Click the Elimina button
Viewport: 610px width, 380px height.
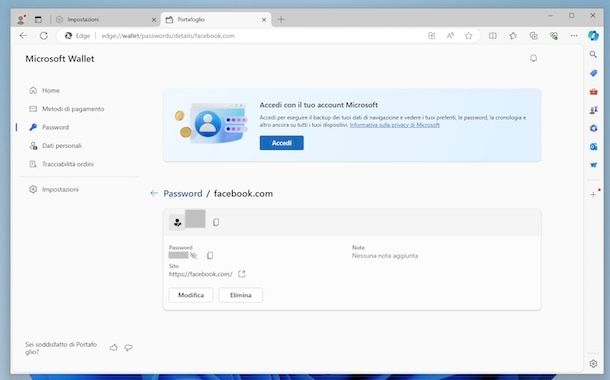pos(240,295)
